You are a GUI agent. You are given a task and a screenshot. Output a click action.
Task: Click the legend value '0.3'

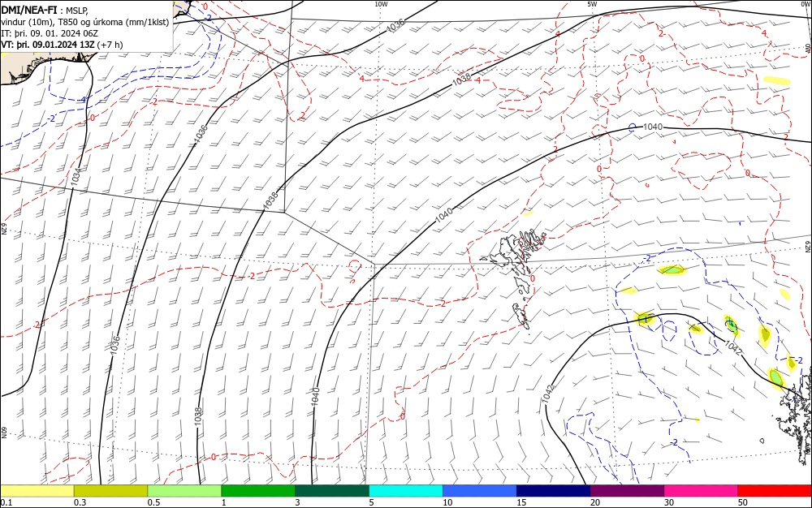pyautogui.click(x=80, y=502)
